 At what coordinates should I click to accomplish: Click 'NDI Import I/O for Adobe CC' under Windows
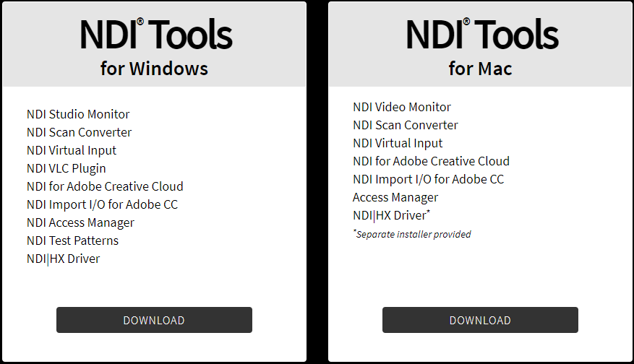(x=103, y=205)
